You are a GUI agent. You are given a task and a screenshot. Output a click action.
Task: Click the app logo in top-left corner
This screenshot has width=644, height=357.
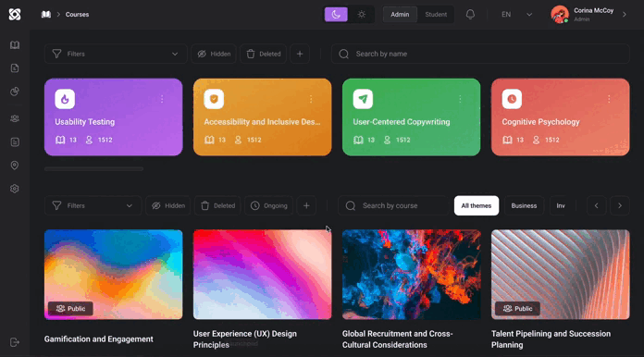15,15
